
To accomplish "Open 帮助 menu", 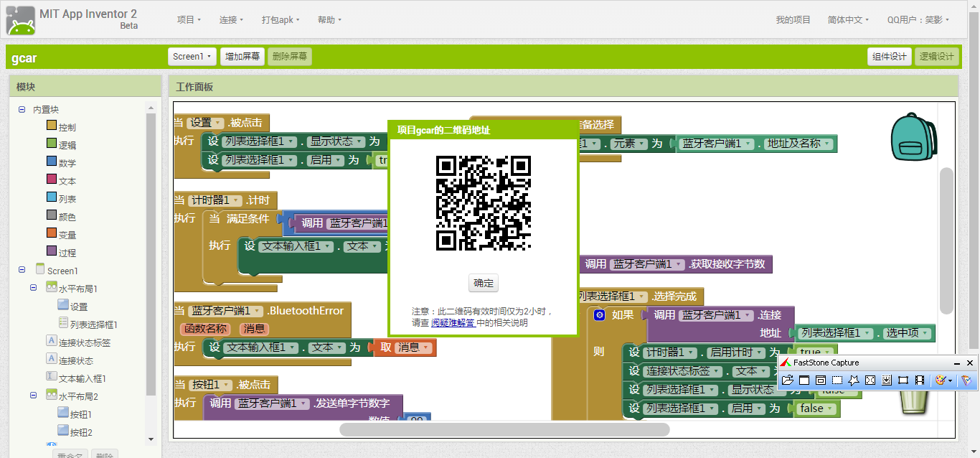I will [329, 20].
